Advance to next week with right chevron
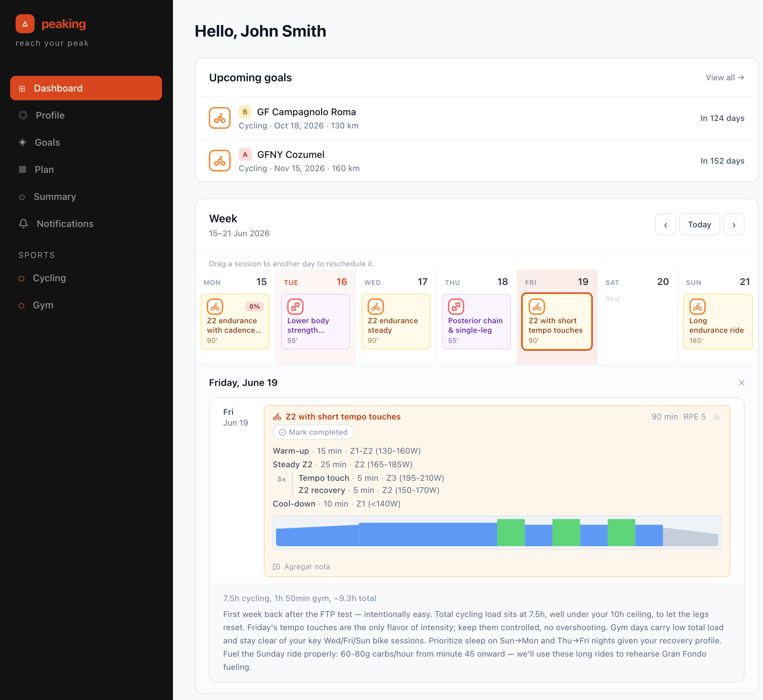This screenshot has width=763, height=700. point(734,225)
